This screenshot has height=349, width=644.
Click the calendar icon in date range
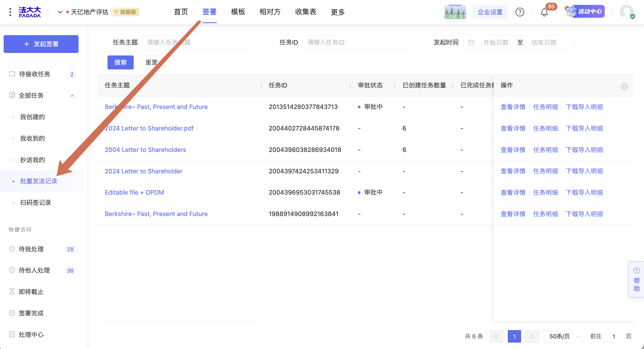coord(471,42)
